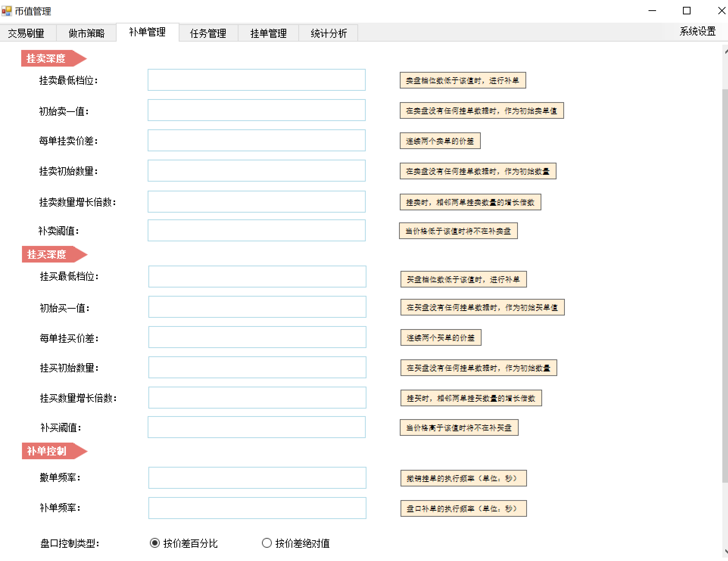Click the 补单控制 section header arrow

coord(55,451)
